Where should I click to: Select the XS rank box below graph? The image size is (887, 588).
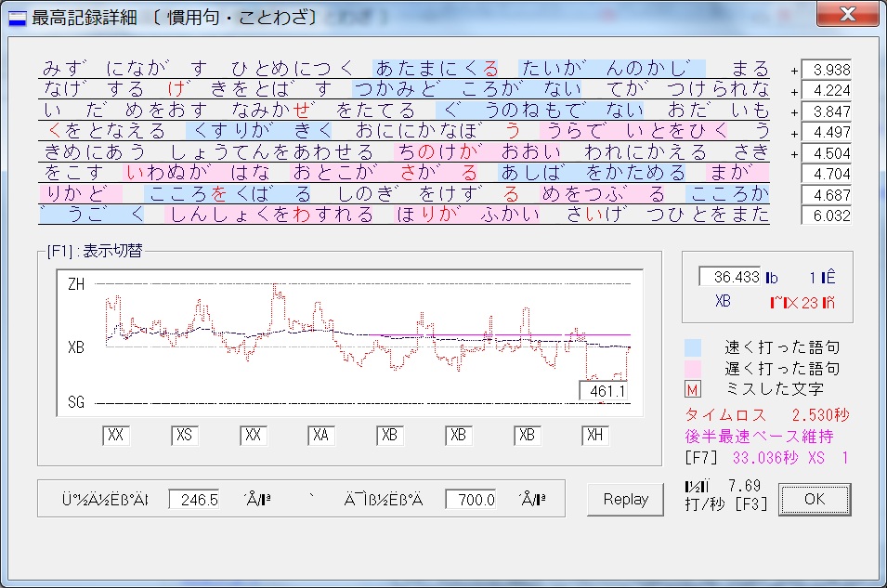pos(185,436)
